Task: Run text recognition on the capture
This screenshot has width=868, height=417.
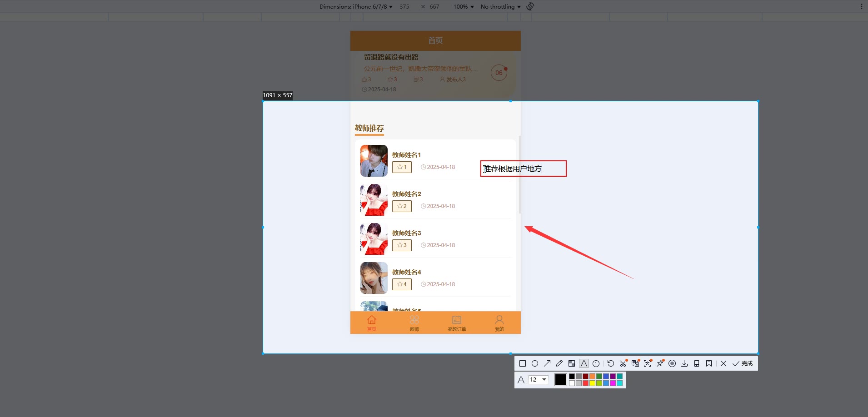Action: [x=648, y=363]
